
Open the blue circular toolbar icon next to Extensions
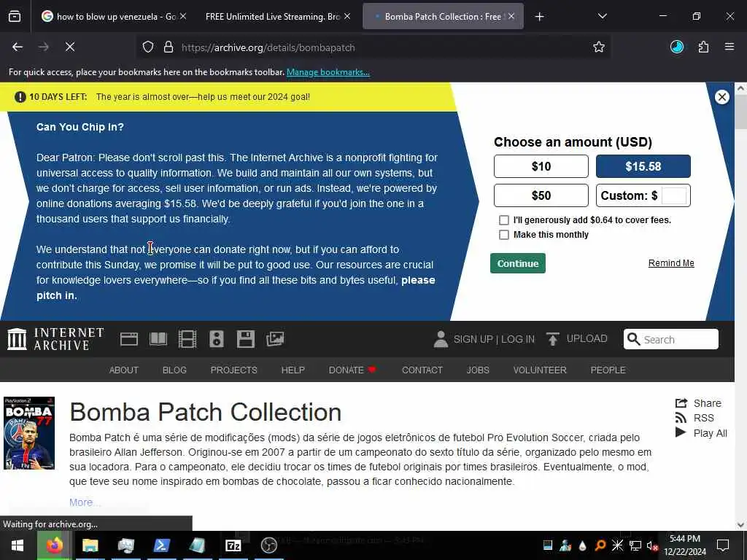tap(677, 47)
